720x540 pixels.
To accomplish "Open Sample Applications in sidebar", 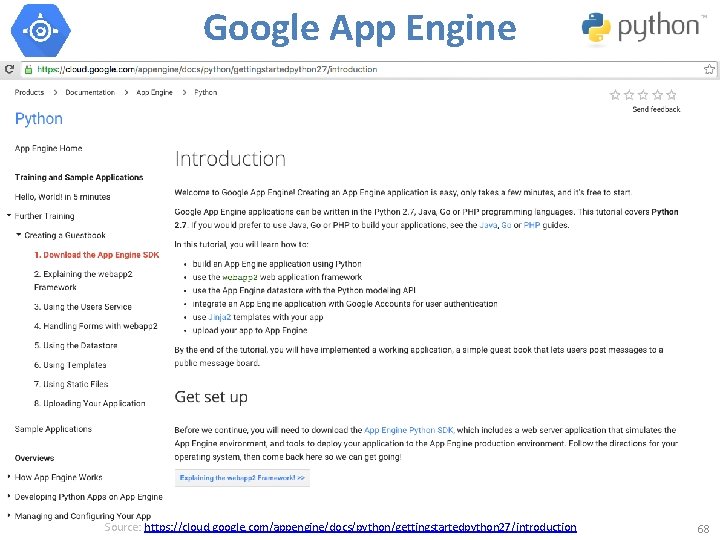I will coord(53,429).
